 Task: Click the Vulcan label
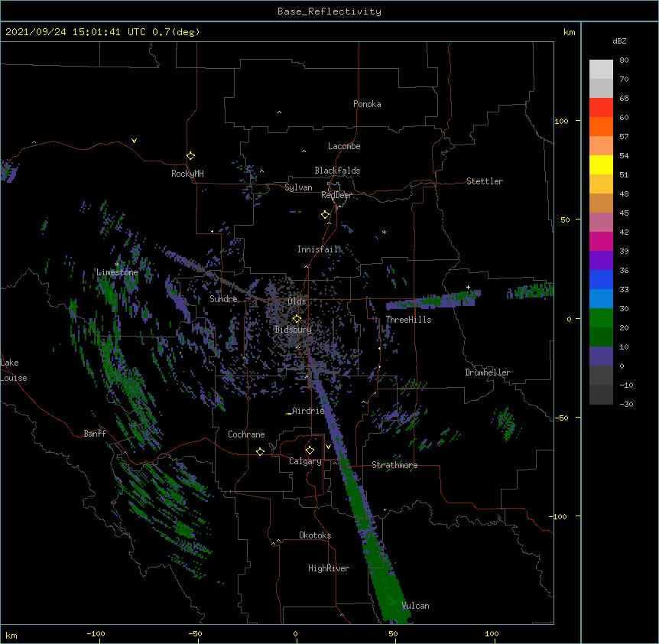(x=415, y=606)
